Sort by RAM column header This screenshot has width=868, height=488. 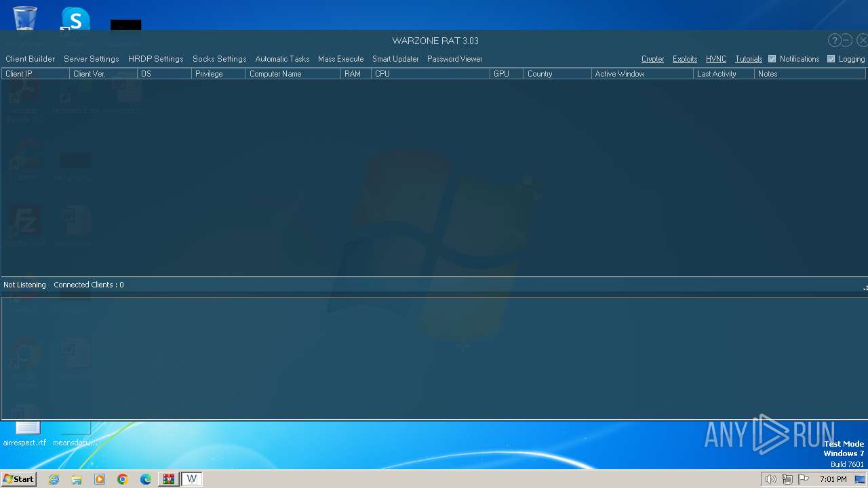[356, 74]
